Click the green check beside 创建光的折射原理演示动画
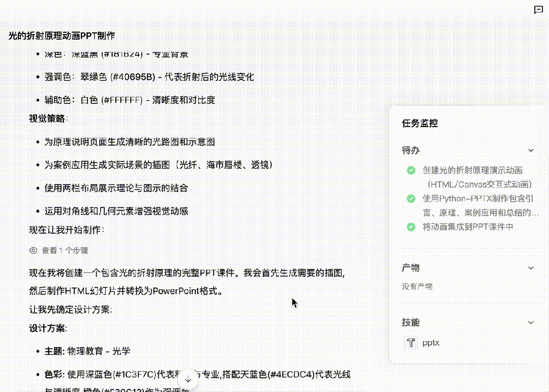 411,170
